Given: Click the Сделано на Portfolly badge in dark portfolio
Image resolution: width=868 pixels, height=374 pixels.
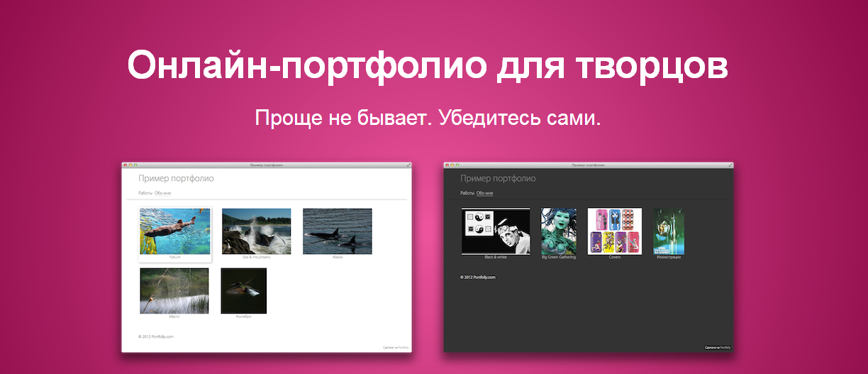Looking at the screenshot, I should pyautogui.click(x=717, y=348).
